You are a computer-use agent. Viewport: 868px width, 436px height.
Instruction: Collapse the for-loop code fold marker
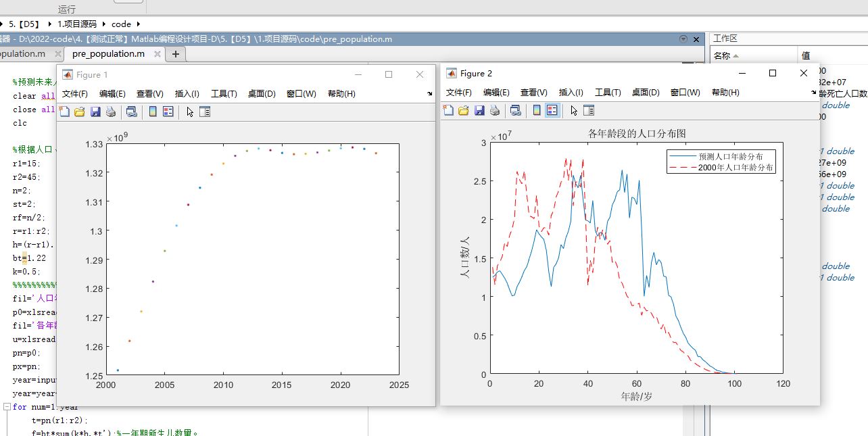tap(7, 407)
